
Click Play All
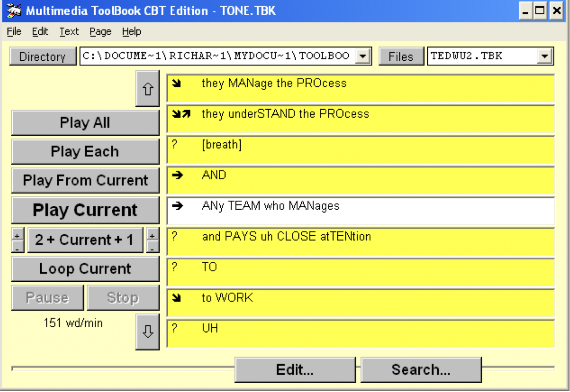(x=85, y=122)
